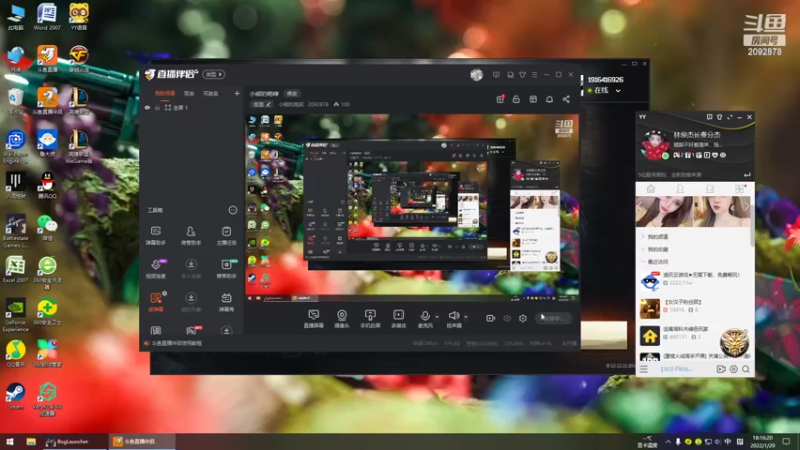Select the 全屏1 source row
This screenshot has width=800, height=450.
click(x=191, y=108)
